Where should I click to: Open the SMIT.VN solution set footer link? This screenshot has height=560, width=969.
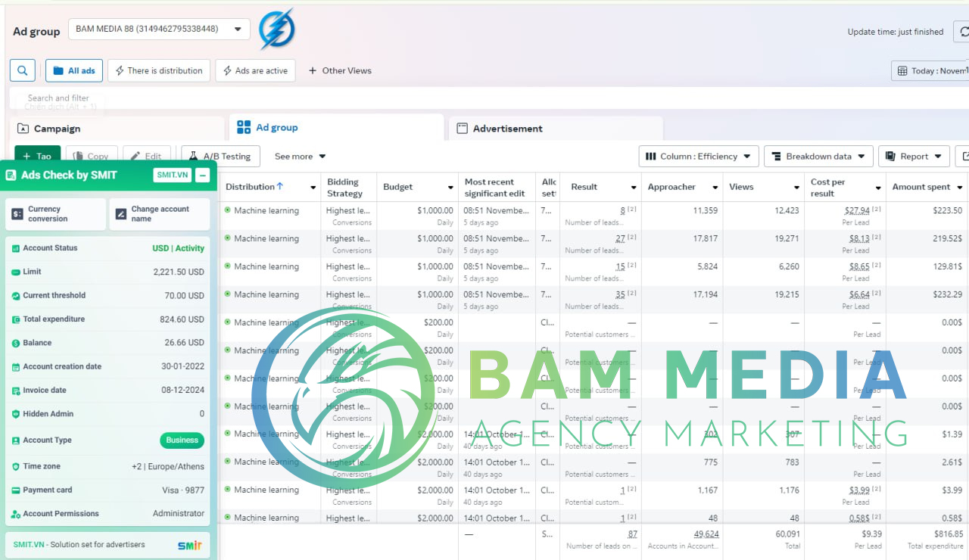[79, 545]
